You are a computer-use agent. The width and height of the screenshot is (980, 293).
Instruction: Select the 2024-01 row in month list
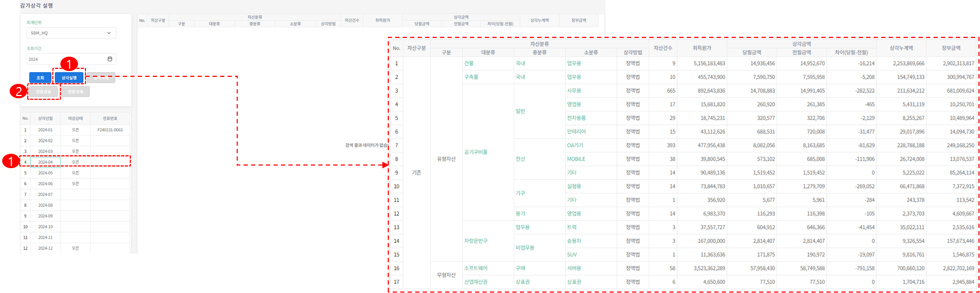pyautogui.click(x=45, y=130)
